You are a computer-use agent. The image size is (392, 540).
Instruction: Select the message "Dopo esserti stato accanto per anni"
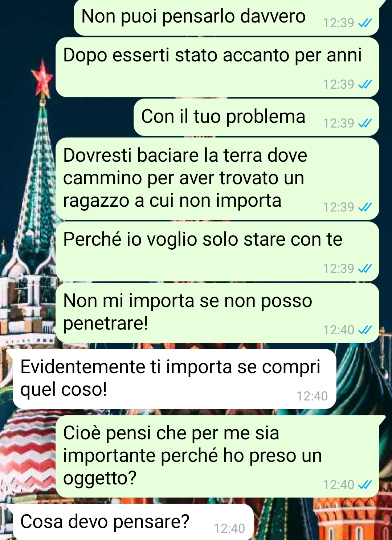(217, 67)
